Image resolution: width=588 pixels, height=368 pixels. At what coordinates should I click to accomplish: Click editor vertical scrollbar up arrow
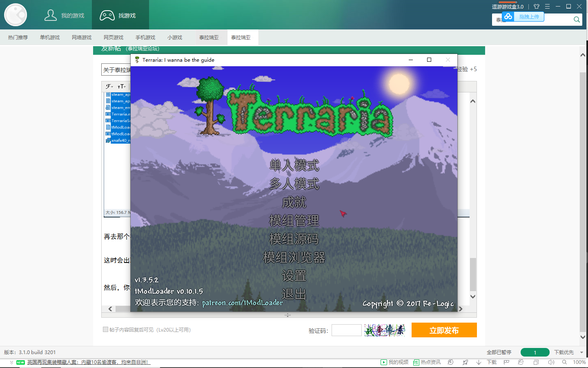pyautogui.click(x=473, y=101)
